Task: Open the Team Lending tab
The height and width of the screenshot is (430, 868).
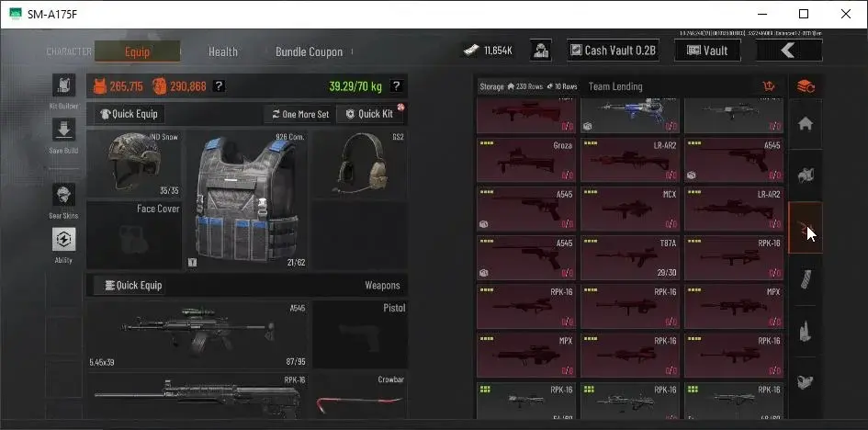Action: coord(615,86)
